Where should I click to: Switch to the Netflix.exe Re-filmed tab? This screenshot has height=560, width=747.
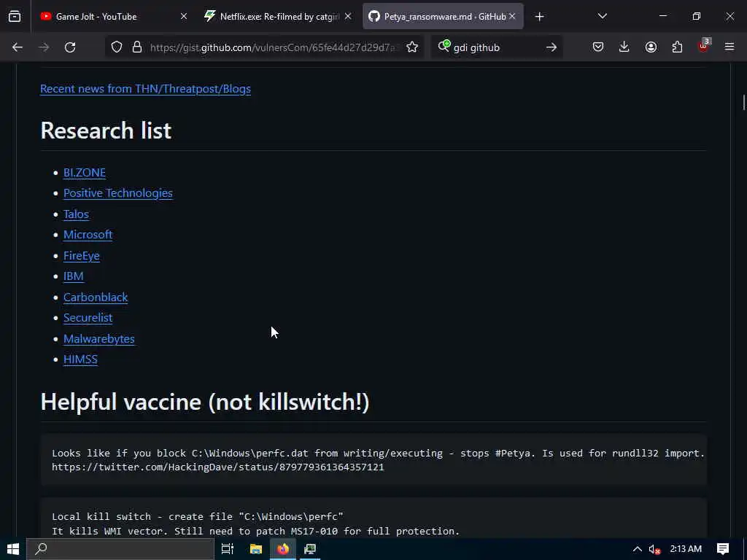(x=278, y=17)
